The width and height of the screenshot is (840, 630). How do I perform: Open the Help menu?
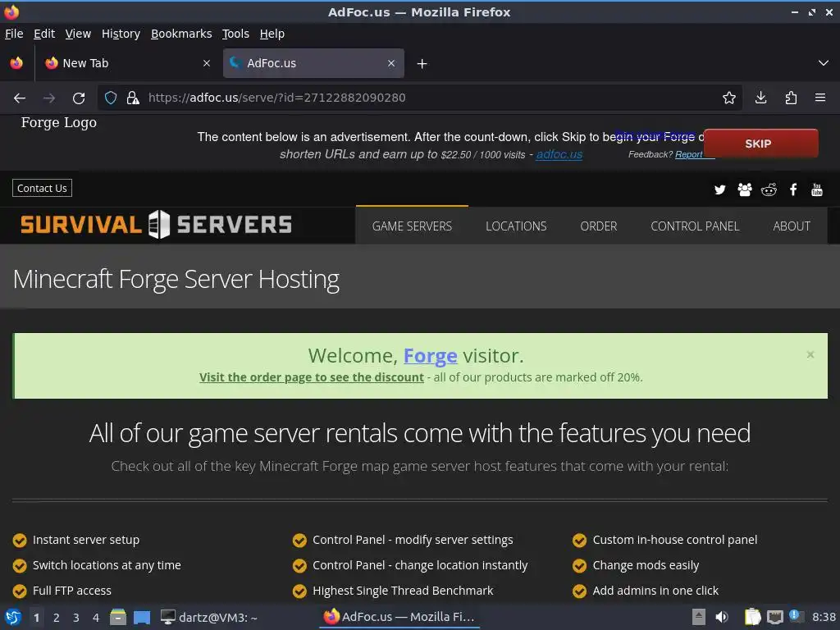pos(272,34)
